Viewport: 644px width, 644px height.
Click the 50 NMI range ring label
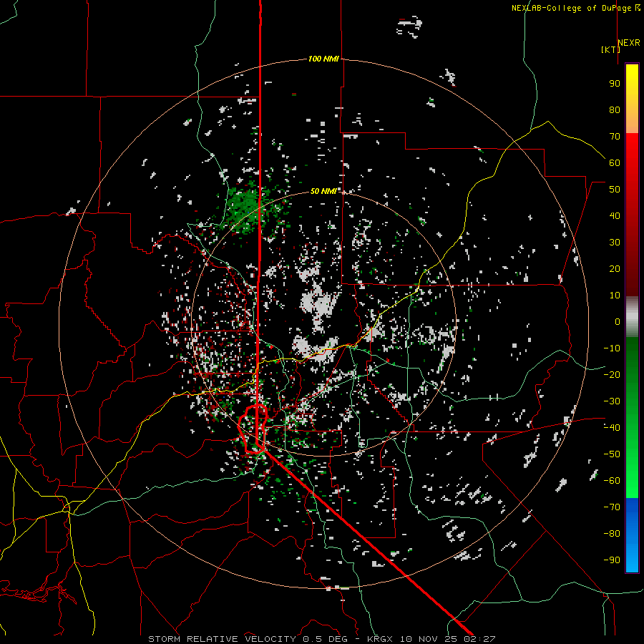[323, 191]
